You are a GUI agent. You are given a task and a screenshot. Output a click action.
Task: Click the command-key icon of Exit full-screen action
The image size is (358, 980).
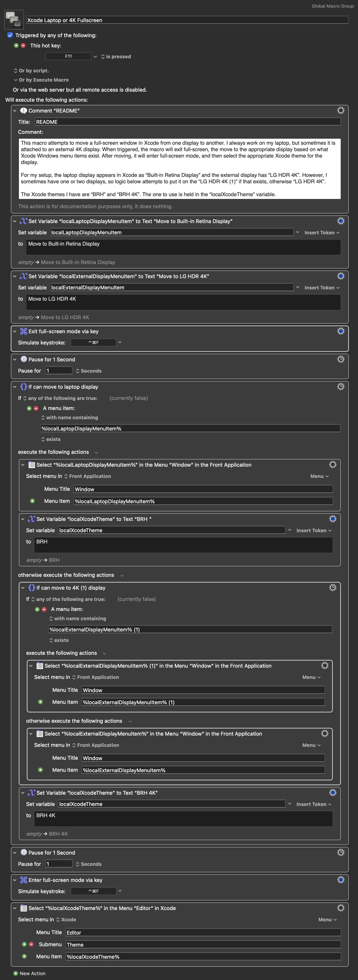click(24, 331)
